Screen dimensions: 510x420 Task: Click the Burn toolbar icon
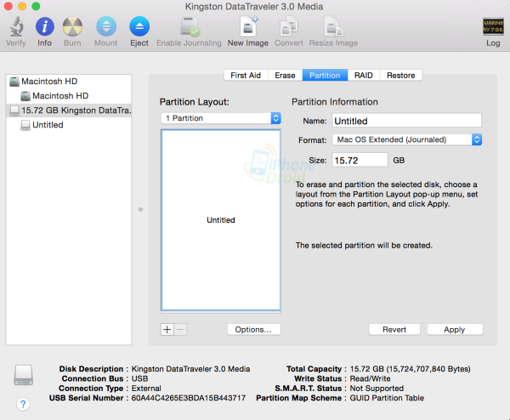click(72, 26)
